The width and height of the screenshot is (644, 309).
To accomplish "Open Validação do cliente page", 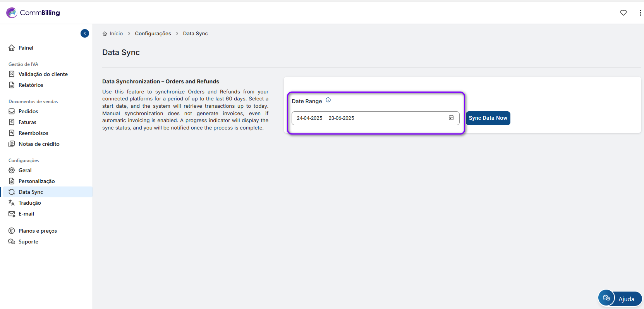I will (x=43, y=74).
